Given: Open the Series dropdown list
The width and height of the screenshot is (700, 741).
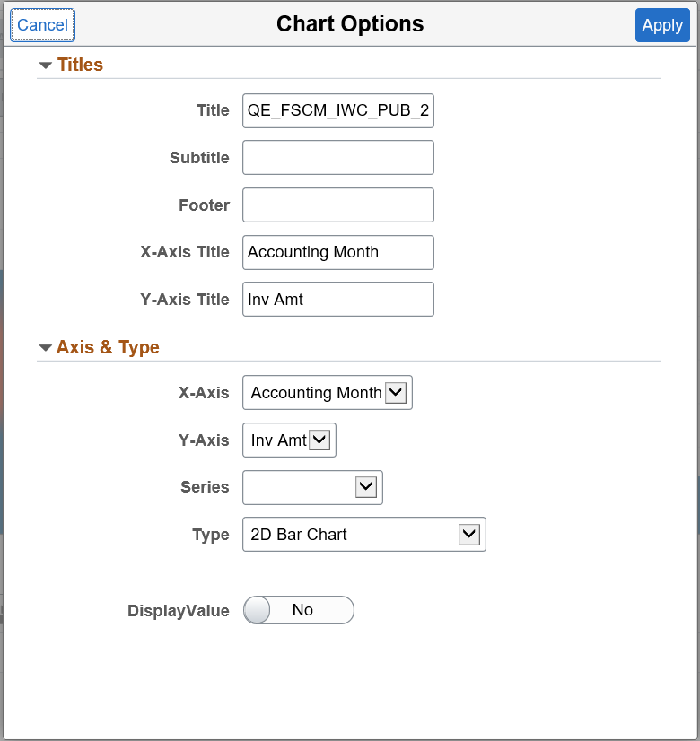Looking at the screenshot, I should pos(312,487).
